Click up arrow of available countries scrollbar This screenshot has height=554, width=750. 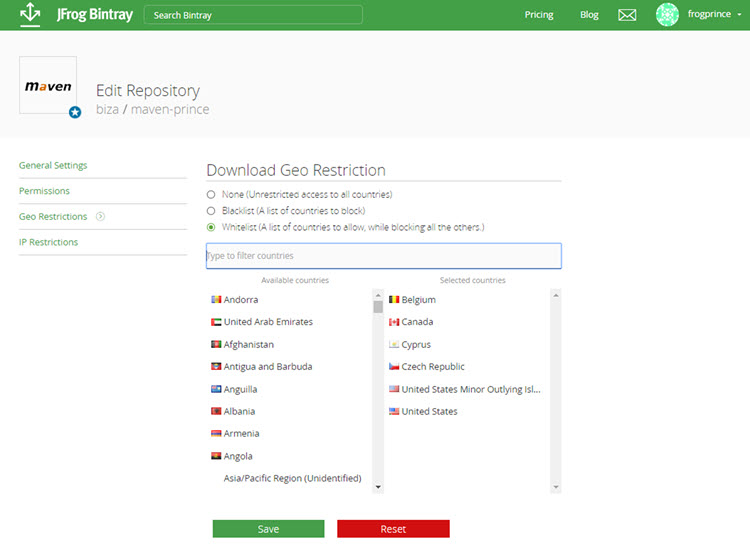tap(378, 295)
